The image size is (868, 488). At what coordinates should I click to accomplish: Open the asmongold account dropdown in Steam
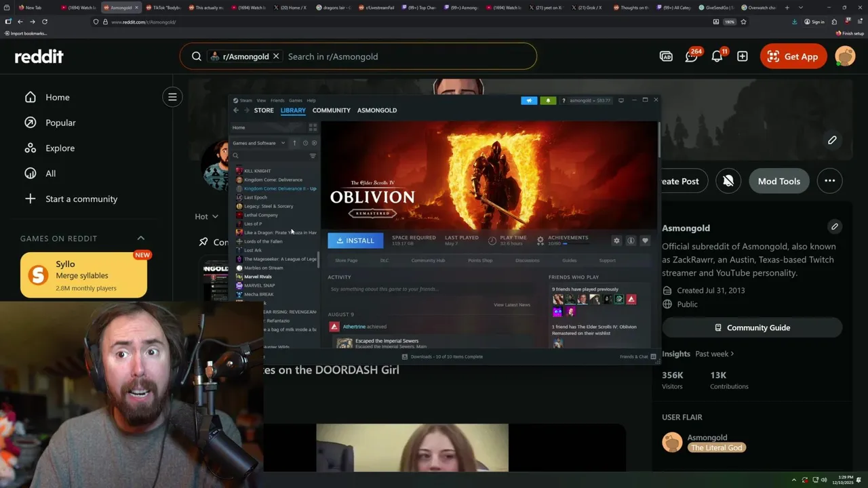coord(590,100)
